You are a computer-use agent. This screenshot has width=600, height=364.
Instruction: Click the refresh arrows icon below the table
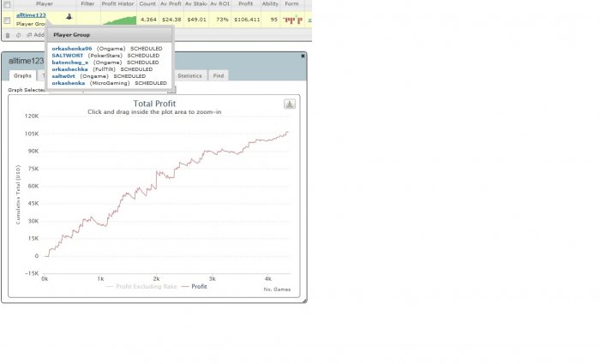click(x=18, y=35)
